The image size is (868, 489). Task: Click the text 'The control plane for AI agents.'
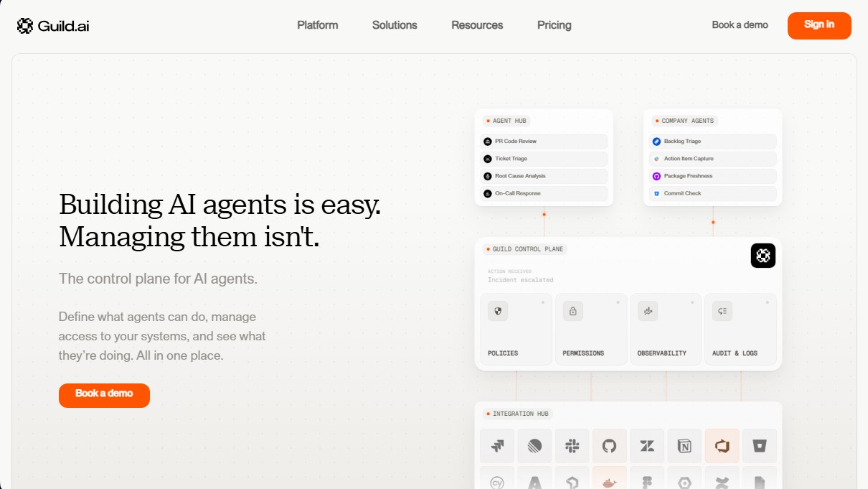(158, 279)
